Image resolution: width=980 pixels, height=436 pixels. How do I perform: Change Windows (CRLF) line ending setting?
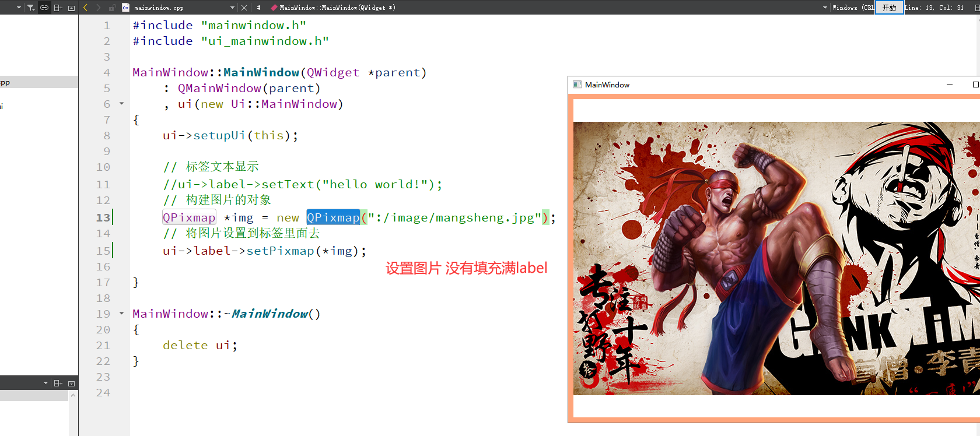(853, 8)
